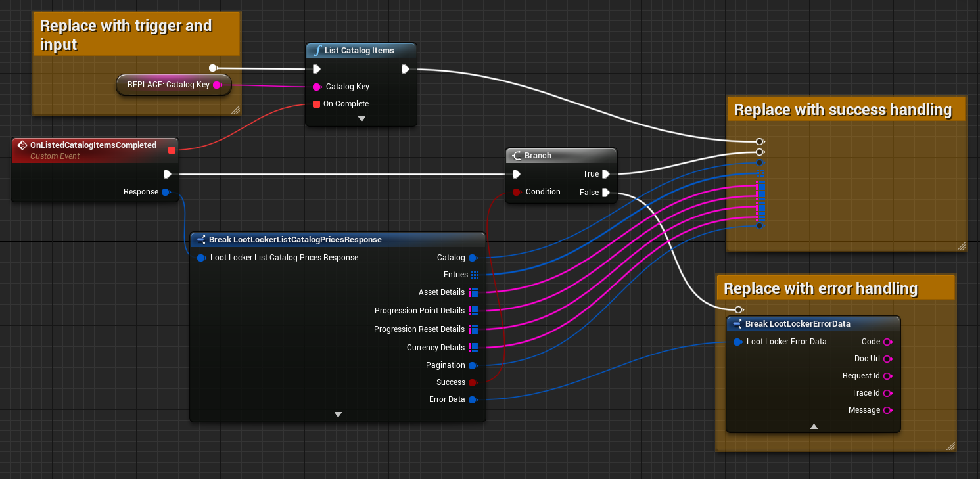
Task: Select the REPLACE: Catalog Key variable node
Action: [168, 84]
